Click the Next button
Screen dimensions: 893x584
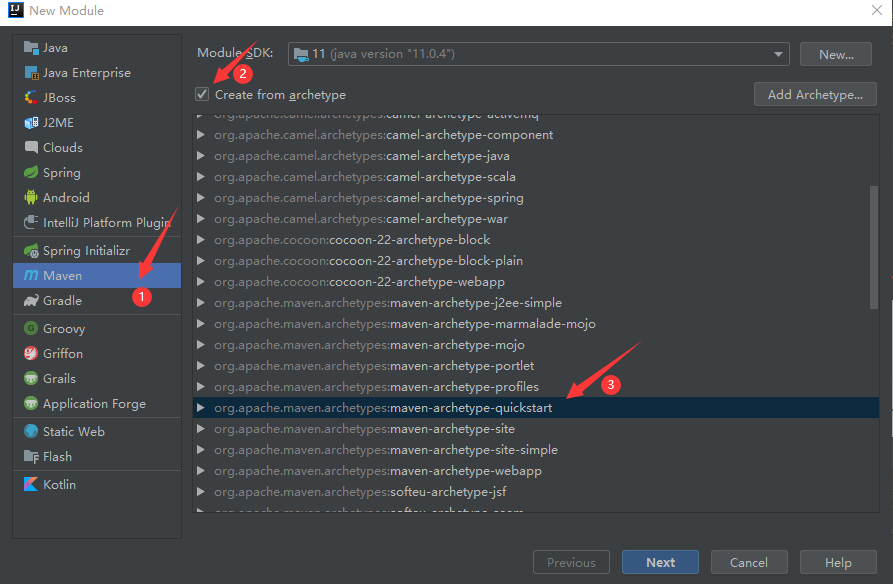(x=660, y=562)
